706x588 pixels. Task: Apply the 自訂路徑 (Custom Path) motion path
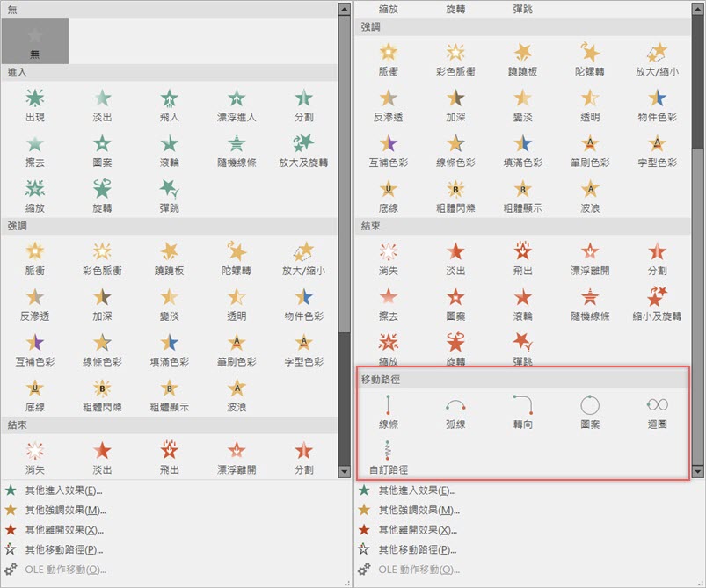pos(388,457)
